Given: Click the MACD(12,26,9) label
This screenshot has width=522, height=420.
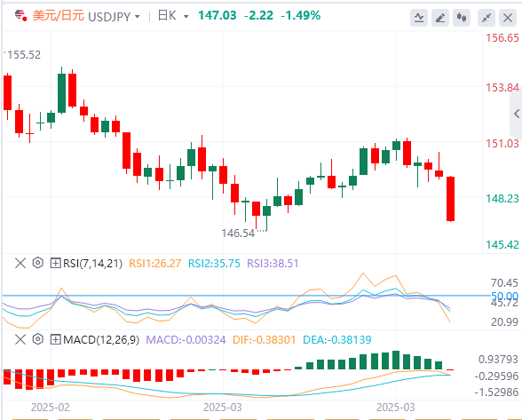Looking at the screenshot, I should 101,340.
